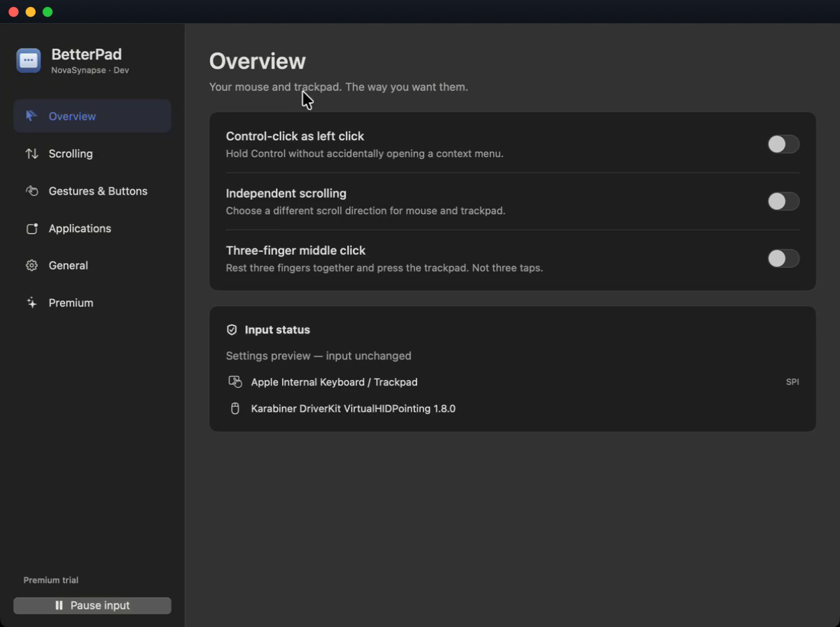The height and width of the screenshot is (627, 840).
Task: Click the Scrolling up-down arrows icon
Action: pyautogui.click(x=31, y=153)
